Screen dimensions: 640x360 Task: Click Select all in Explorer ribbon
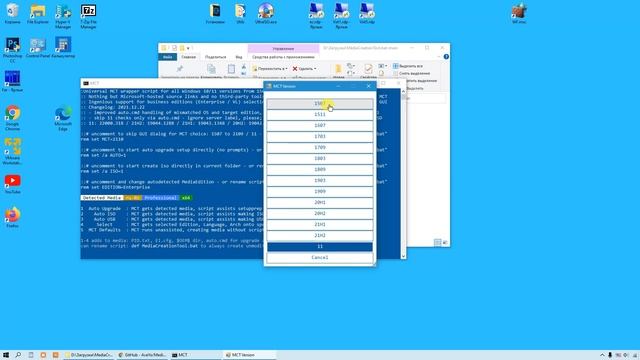(x=408, y=66)
